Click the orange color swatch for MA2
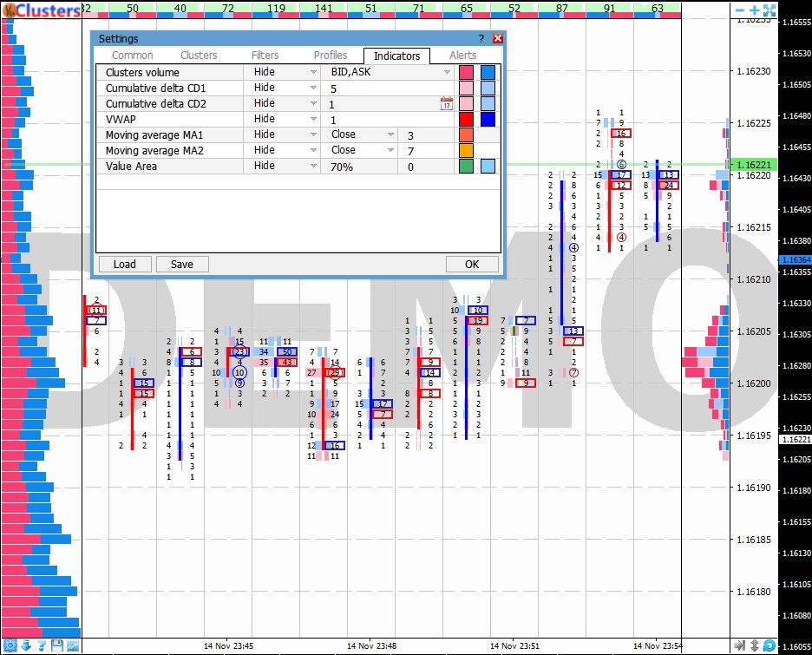 tap(467, 150)
